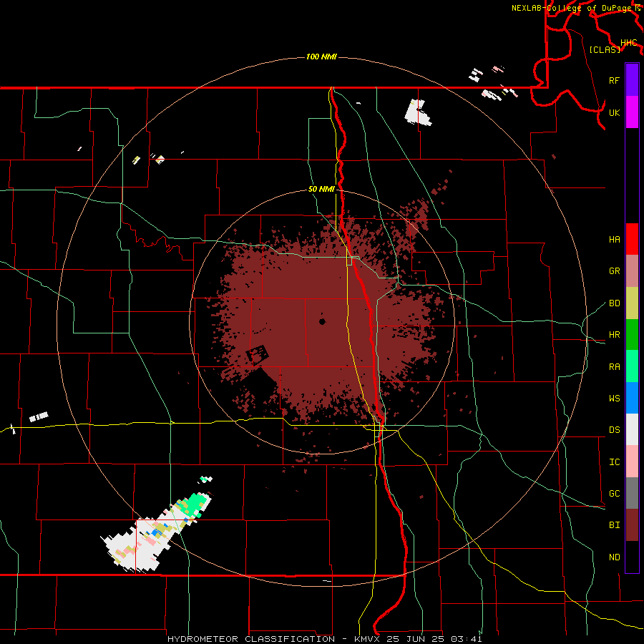644x644 pixels.
Task: Click the HR legend label
Action: [x=614, y=335]
